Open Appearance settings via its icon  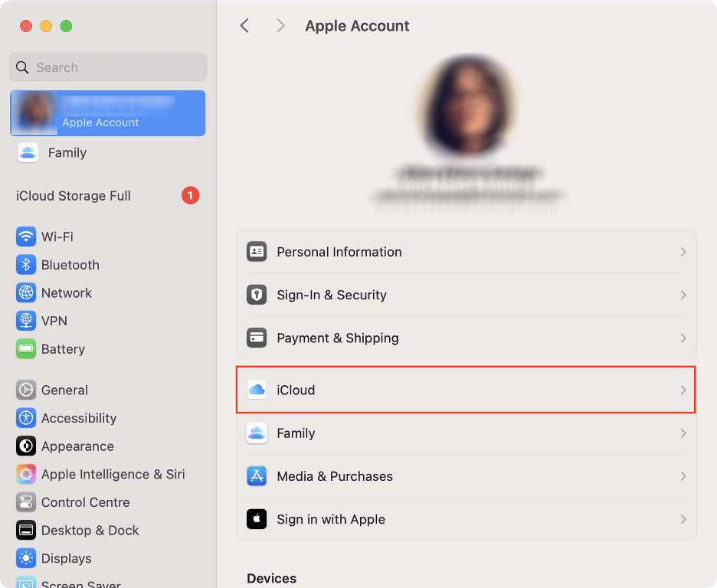pyautogui.click(x=25, y=446)
